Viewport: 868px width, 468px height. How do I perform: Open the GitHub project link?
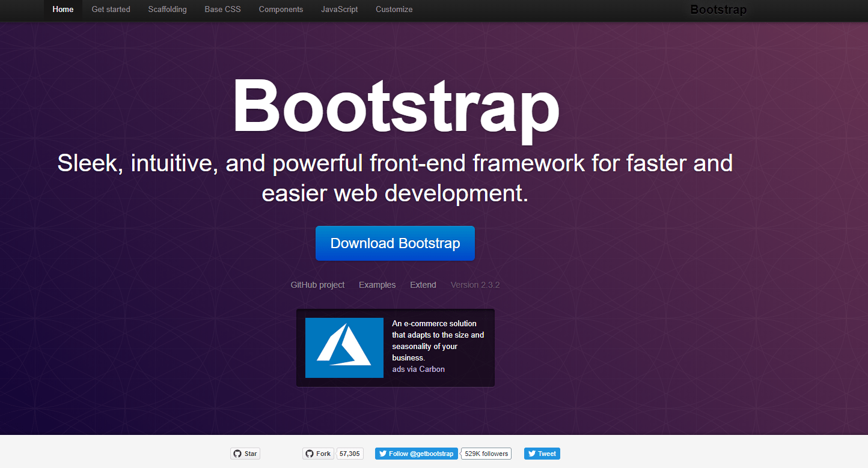[x=317, y=285]
